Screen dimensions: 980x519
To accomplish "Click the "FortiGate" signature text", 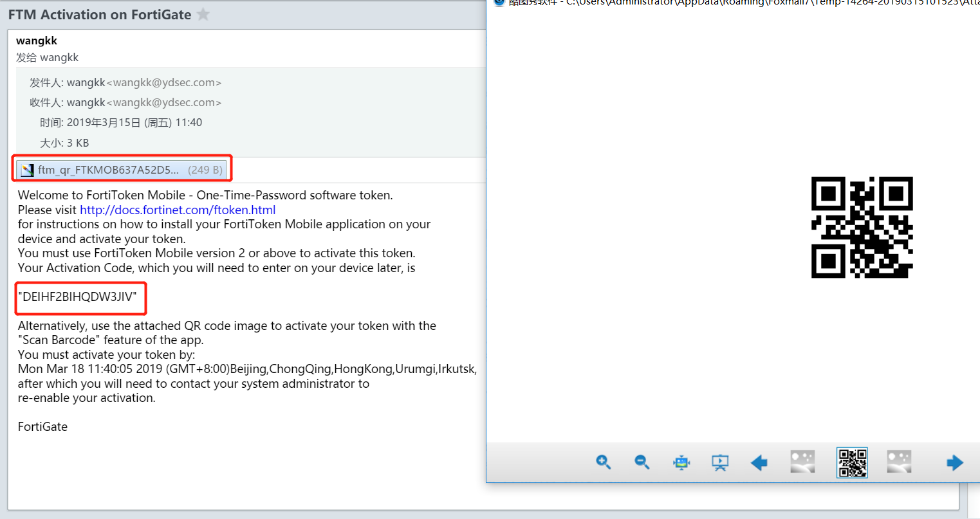I will point(42,426).
